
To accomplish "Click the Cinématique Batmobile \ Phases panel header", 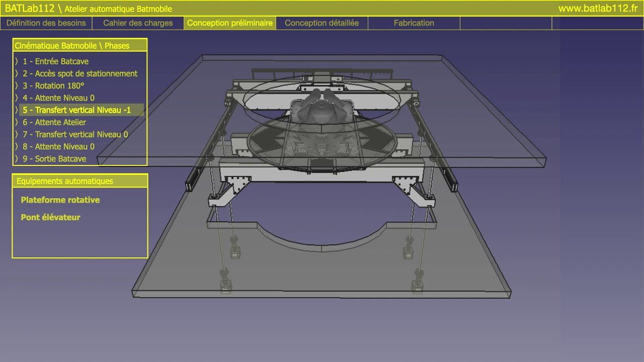I will (x=79, y=46).
